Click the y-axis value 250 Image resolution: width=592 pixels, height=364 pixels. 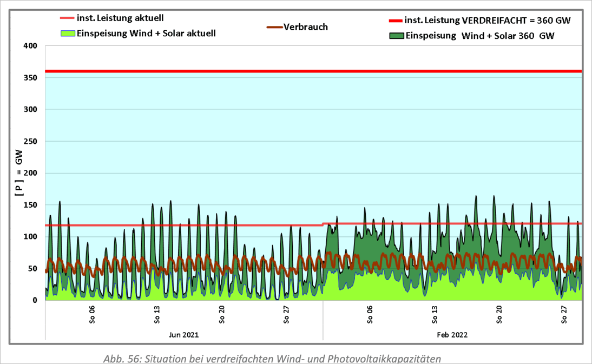coord(30,142)
